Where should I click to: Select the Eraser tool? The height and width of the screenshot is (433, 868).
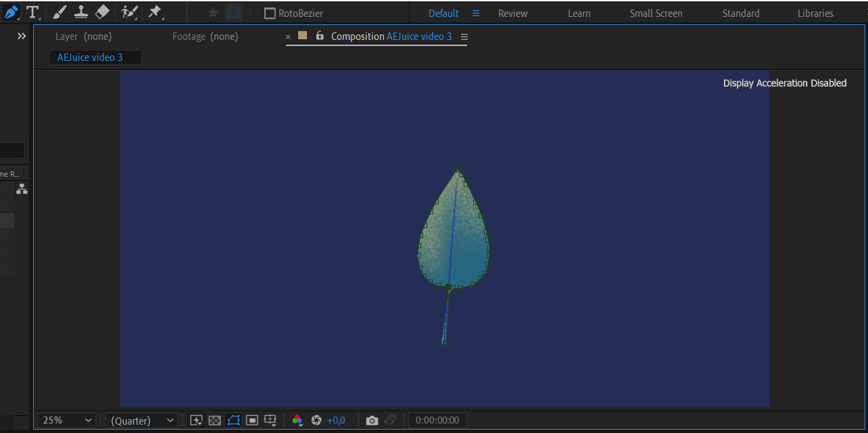pos(102,12)
